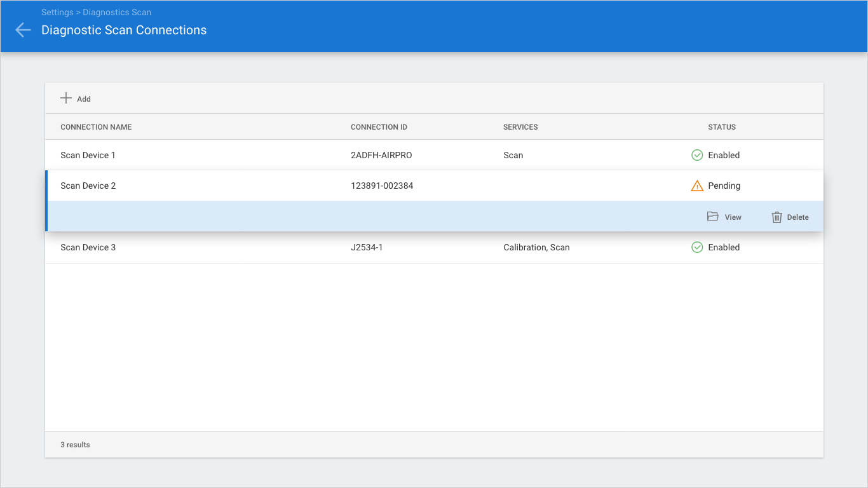Click the Calibration, Scan services cell
The width and height of the screenshot is (868, 488).
pos(536,247)
